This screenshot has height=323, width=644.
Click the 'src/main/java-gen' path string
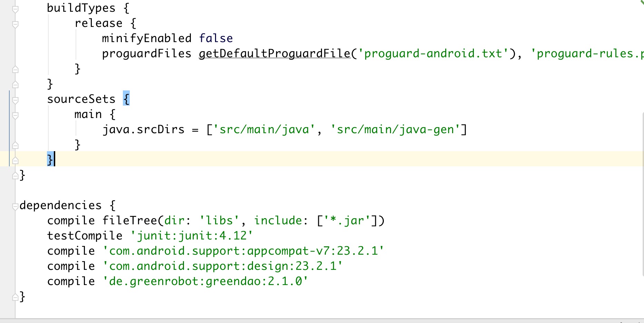click(395, 129)
